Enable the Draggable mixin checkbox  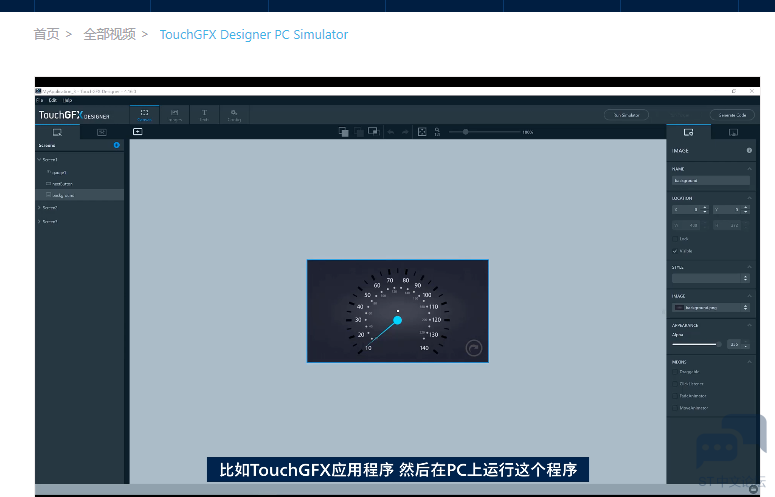[675, 372]
